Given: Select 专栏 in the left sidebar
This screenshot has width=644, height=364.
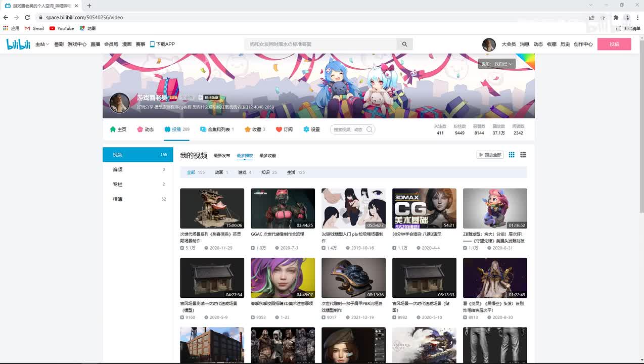Looking at the screenshot, I should [x=138, y=184].
